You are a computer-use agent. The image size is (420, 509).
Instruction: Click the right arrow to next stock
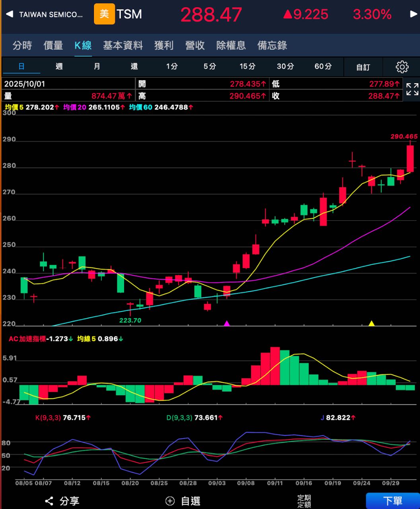point(413,14)
